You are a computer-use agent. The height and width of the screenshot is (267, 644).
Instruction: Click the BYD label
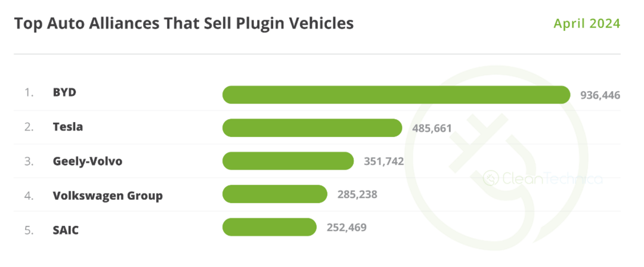coord(64,92)
